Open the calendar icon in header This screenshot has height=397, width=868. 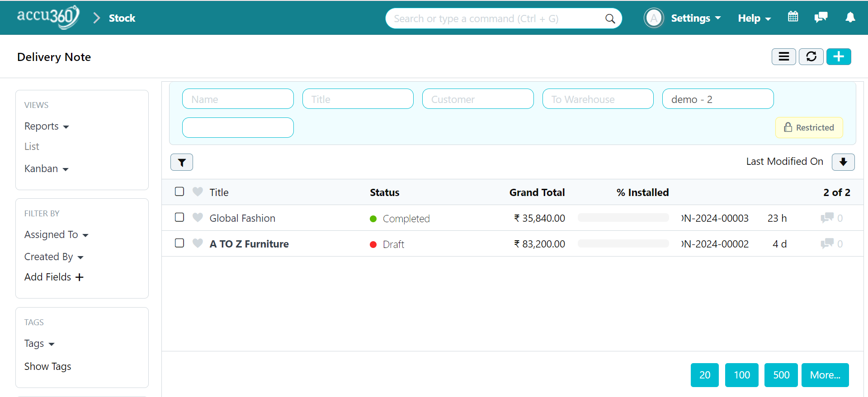click(x=793, y=17)
